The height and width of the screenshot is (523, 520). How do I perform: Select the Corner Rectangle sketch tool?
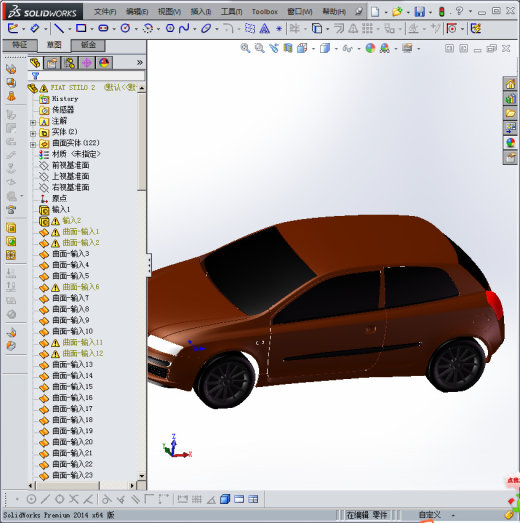pyautogui.click(x=81, y=28)
